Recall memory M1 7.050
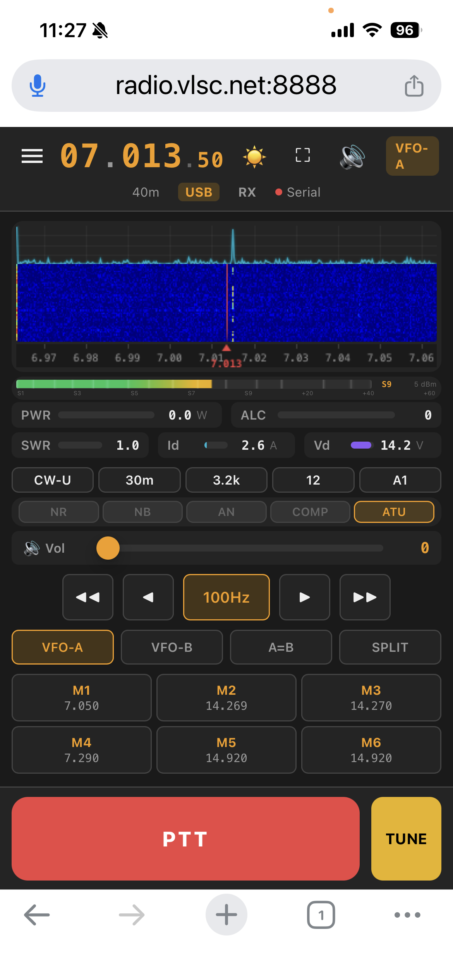Screen dimensions: 453x980 82,697
